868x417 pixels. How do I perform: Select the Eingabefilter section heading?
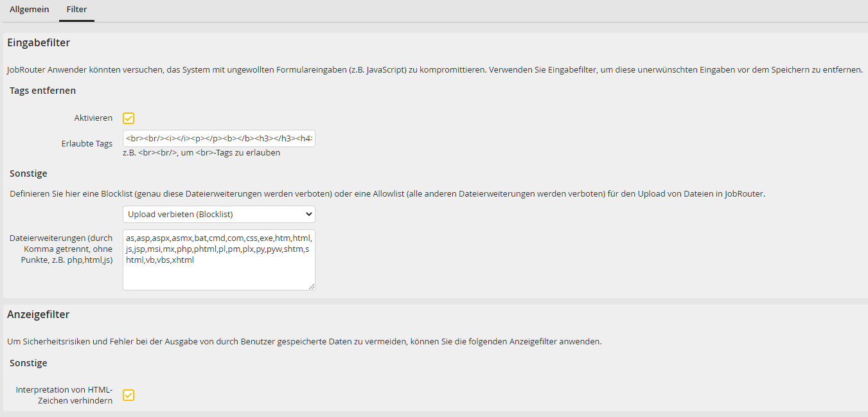[39, 43]
